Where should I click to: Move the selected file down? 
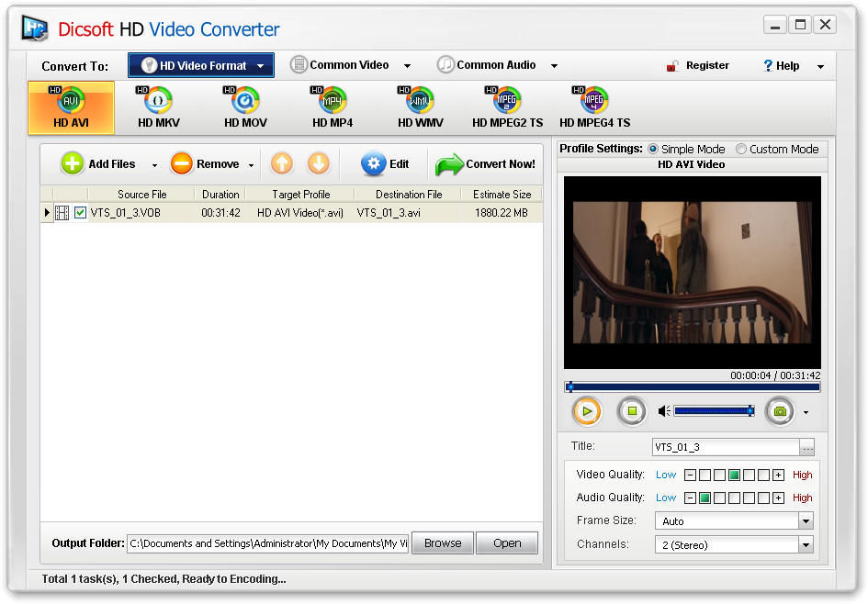(x=319, y=163)
